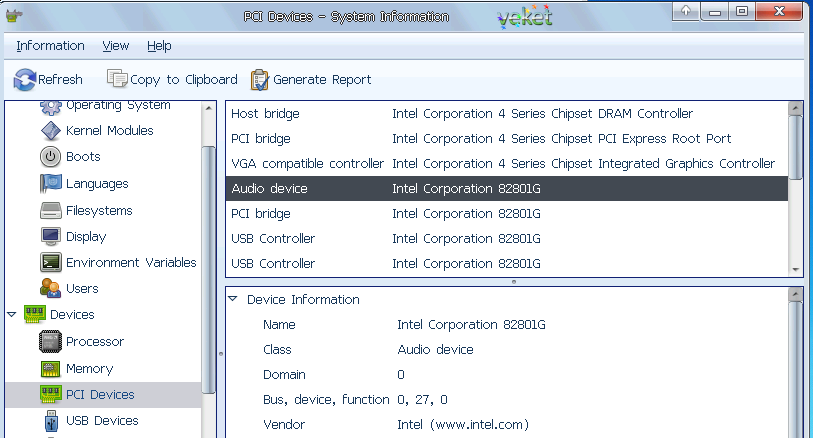Select the USB Devices plug icon
Screen dimensions: 813x438
click(x=51, y=421)
